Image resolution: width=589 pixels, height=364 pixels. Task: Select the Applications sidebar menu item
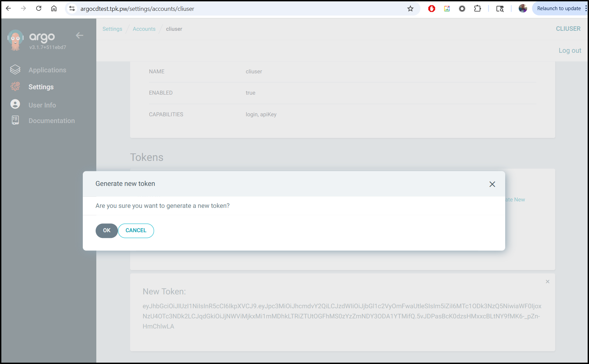(47, 70)
